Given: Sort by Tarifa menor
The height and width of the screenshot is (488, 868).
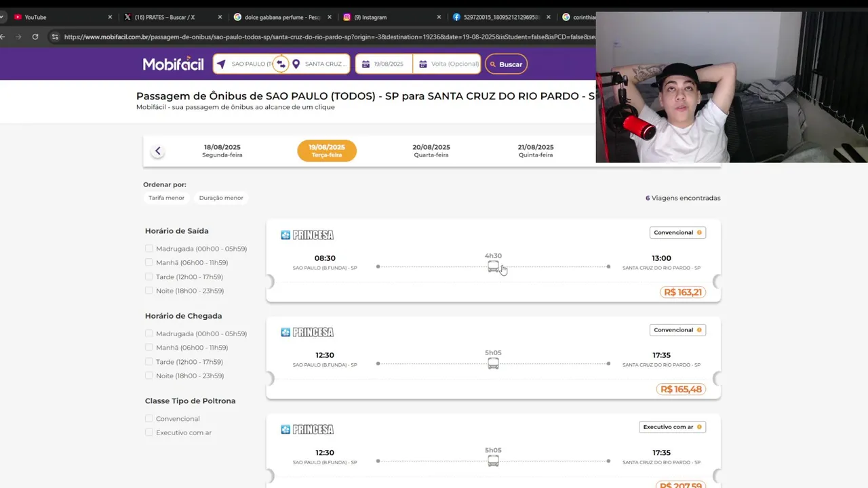Looking at the screenshot, I should tap(166, 198).
